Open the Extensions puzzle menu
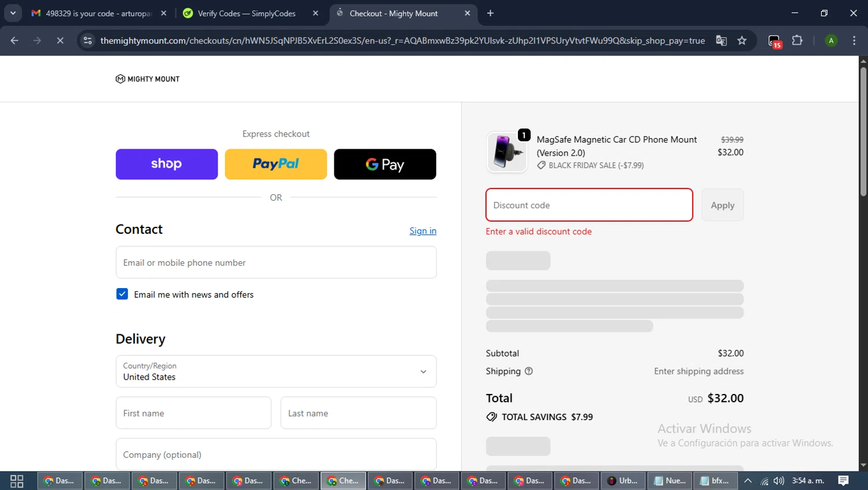This screenshot has height=490, width=868. coord(797,40)
